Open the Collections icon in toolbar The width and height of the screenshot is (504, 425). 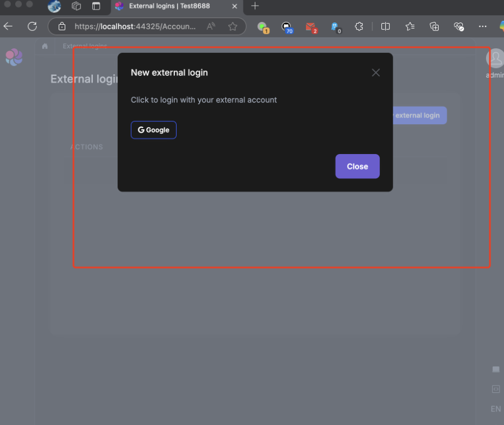[x=434, y=26]
